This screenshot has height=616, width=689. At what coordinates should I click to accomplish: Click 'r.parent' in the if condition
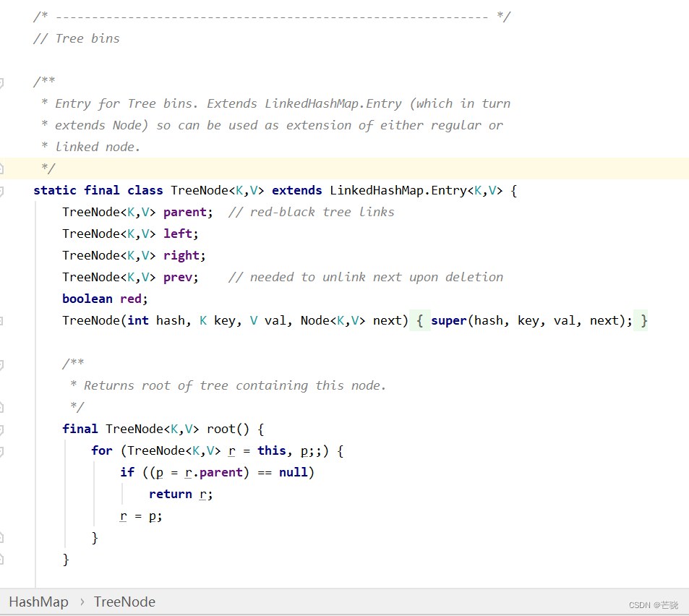(x=214, y=472)
